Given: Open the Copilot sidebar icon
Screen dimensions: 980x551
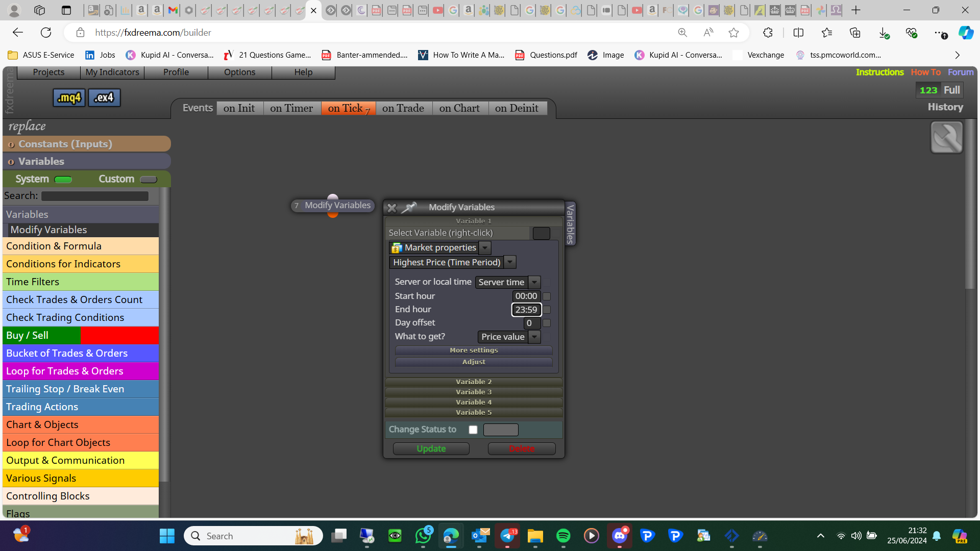Looking at the screenshot, I should pos(966,33).
